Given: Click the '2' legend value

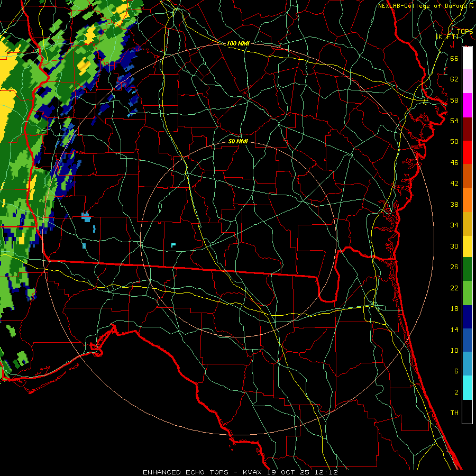Looking at the screenshot, I should coord(456,392).
